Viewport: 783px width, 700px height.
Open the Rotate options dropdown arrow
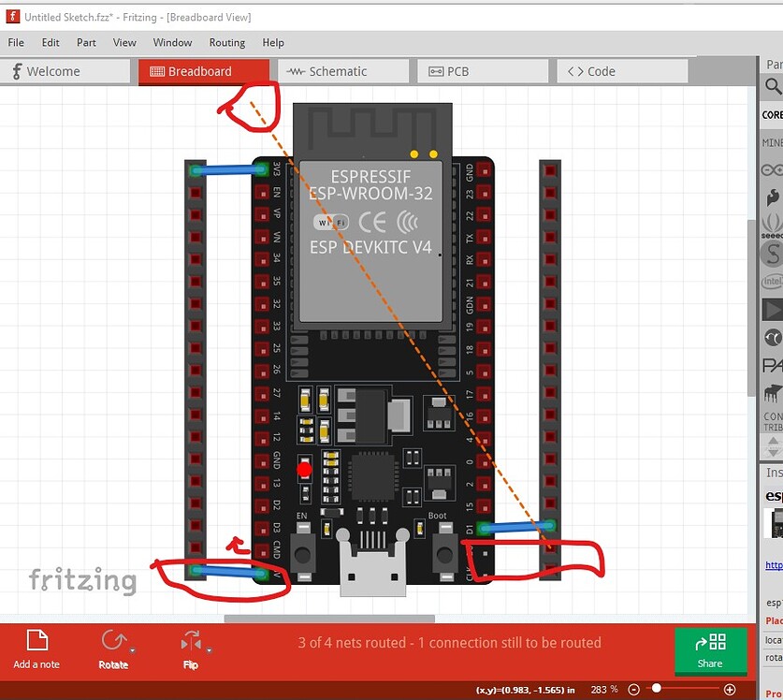(x=133, y=649)
